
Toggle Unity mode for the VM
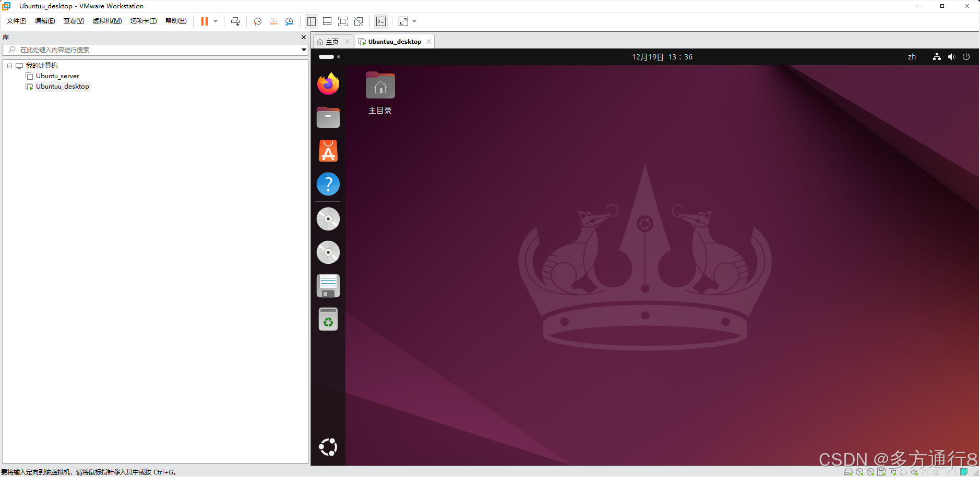[358, 21]
